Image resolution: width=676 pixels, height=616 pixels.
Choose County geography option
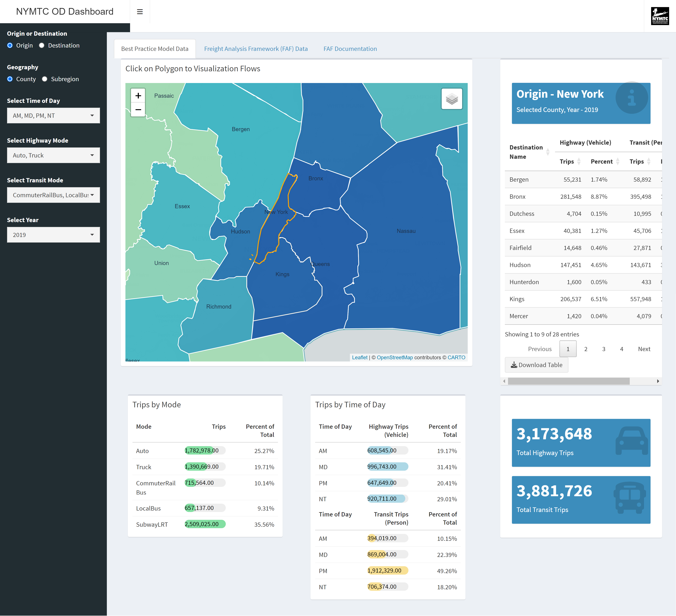[x=10, y=79]
